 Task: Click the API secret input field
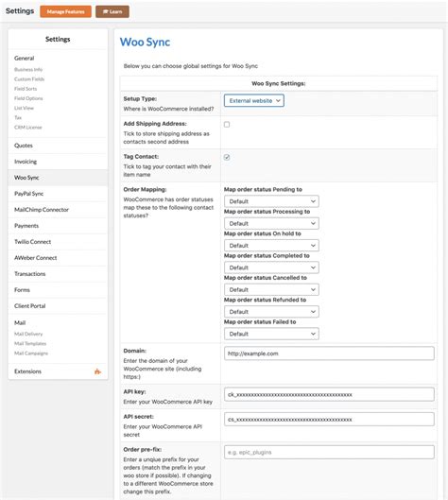tap(329, 420)
